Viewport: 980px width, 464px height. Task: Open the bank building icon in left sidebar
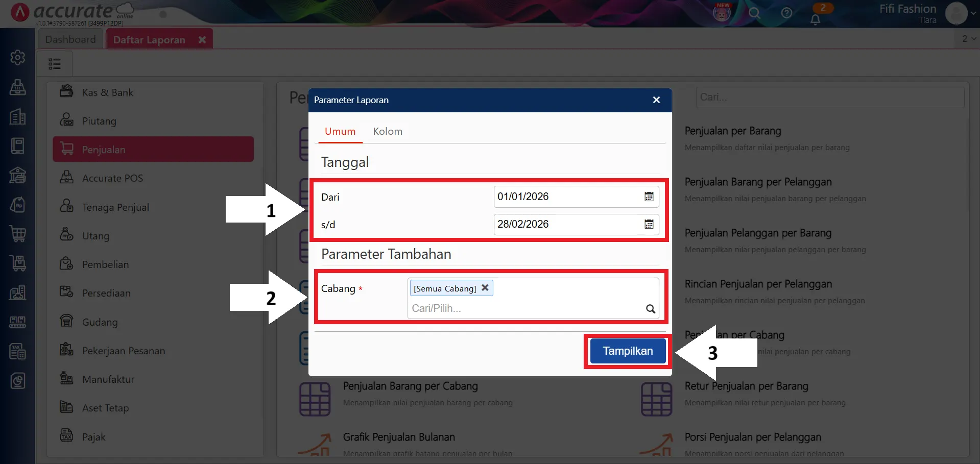18,175
